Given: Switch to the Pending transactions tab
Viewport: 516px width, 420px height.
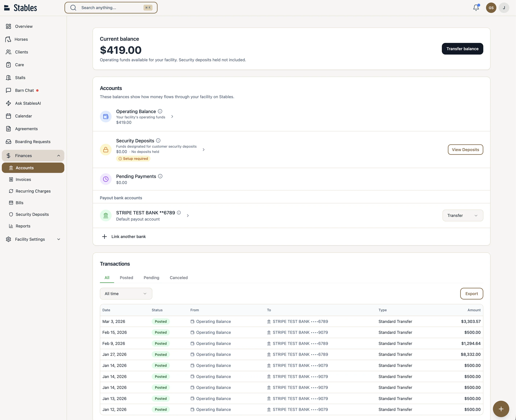Looking at the screenshot, I should tap(151, 278).
